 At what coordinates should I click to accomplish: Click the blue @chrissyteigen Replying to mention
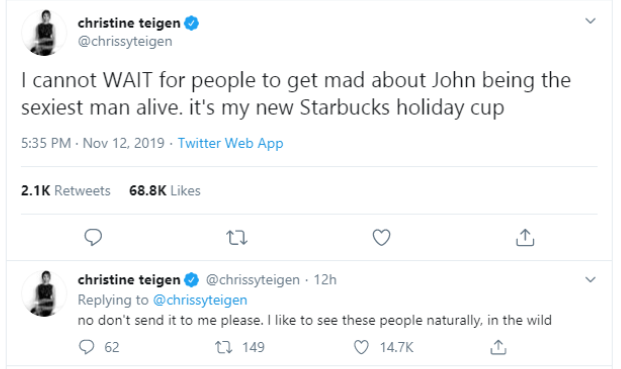pyautogui.click(x=200, y=300)
